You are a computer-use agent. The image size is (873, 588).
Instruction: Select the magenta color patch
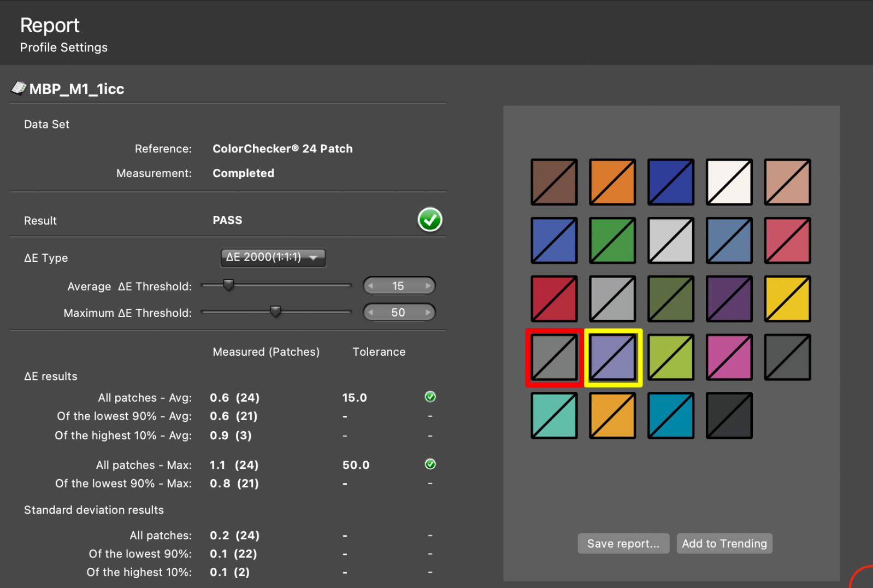point(729,357)
